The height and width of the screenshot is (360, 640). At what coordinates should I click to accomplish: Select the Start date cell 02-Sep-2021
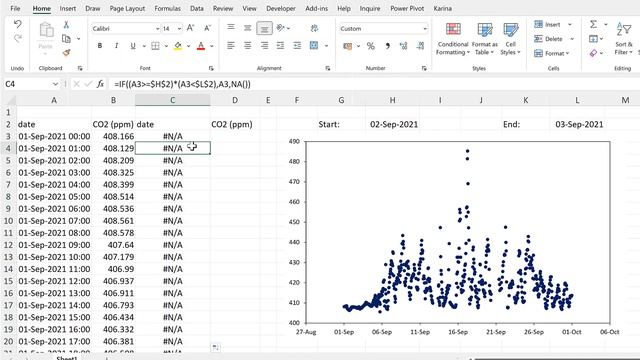pyautogui.click(x=393, y=124)
